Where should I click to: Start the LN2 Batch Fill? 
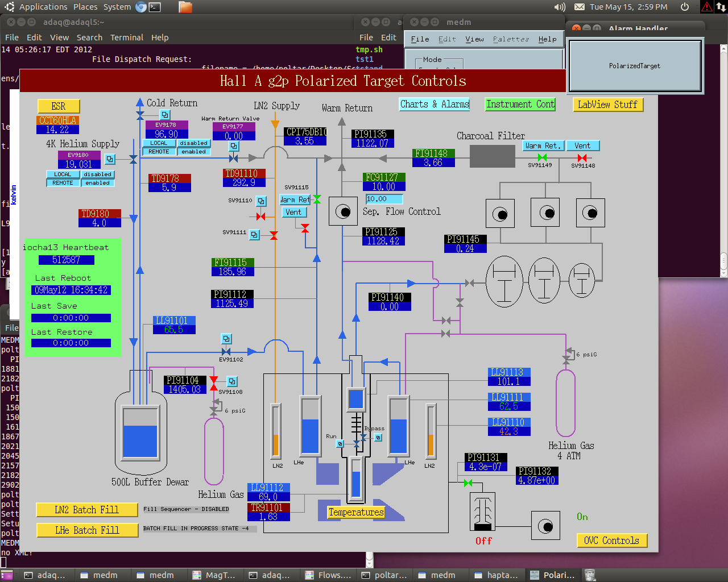tap(87, 510)
